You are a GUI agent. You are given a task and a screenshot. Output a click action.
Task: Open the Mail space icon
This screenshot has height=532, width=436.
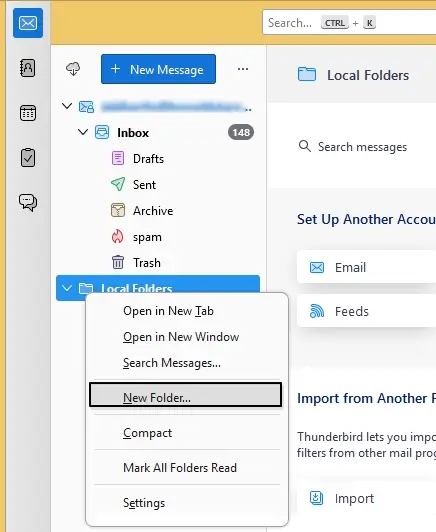click(28, 23)
